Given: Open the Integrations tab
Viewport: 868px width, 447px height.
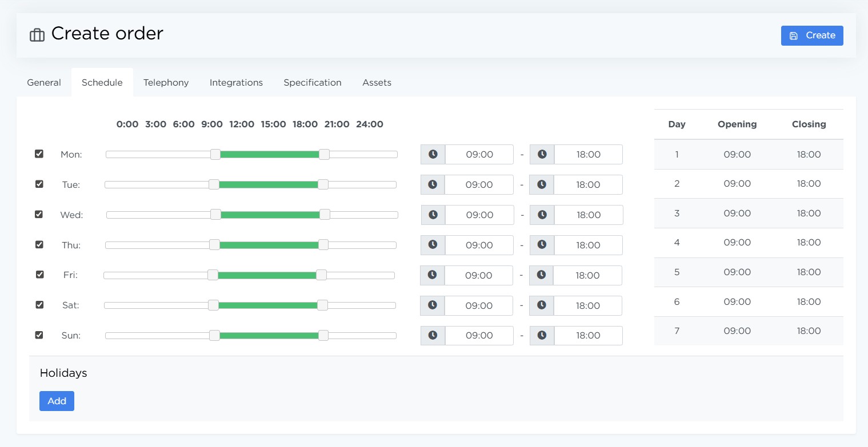Looking at the screenshot, I should [236, 83].
